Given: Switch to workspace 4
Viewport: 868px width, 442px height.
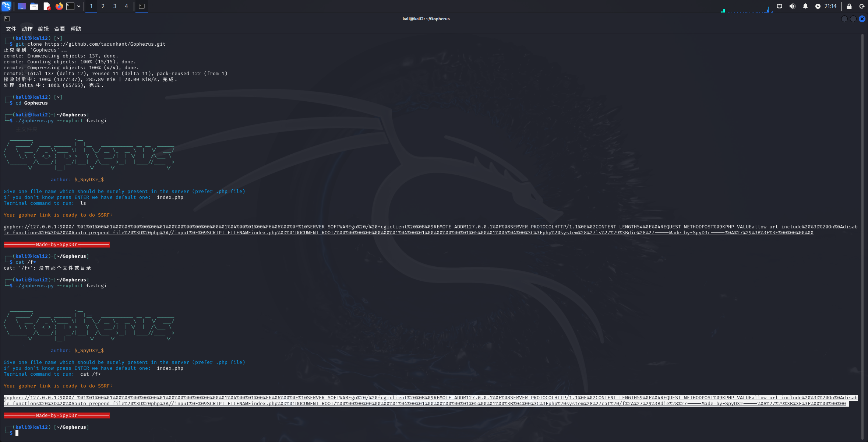Looking at the screenshot, I should tap(126, 6).
